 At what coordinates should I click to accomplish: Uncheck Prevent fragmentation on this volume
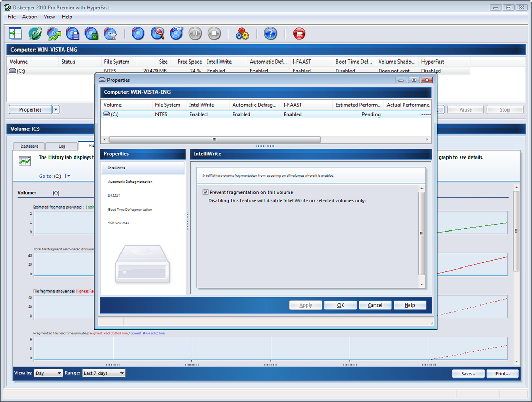point(205,192)
